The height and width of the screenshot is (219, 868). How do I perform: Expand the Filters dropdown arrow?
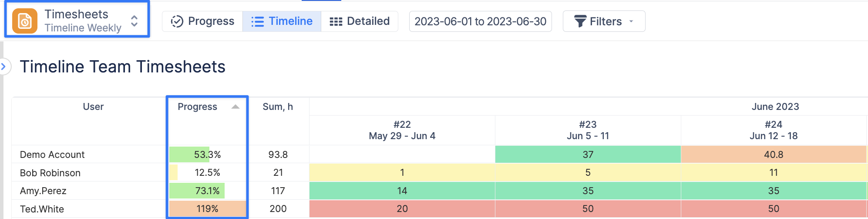pyautogui.click(x=631, y=21)
